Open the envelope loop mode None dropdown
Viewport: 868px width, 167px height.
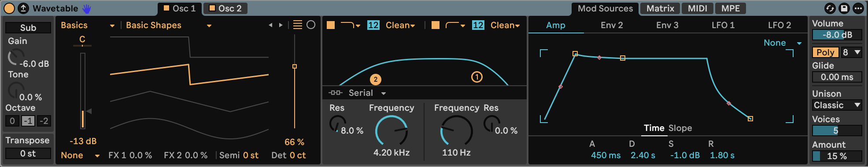783,43
